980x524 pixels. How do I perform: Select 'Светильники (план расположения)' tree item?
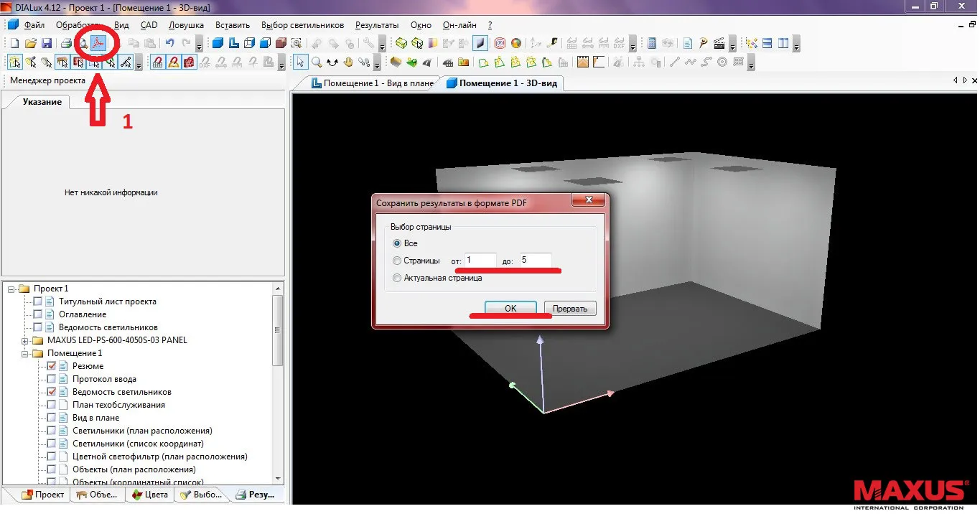tap(142, 431)
